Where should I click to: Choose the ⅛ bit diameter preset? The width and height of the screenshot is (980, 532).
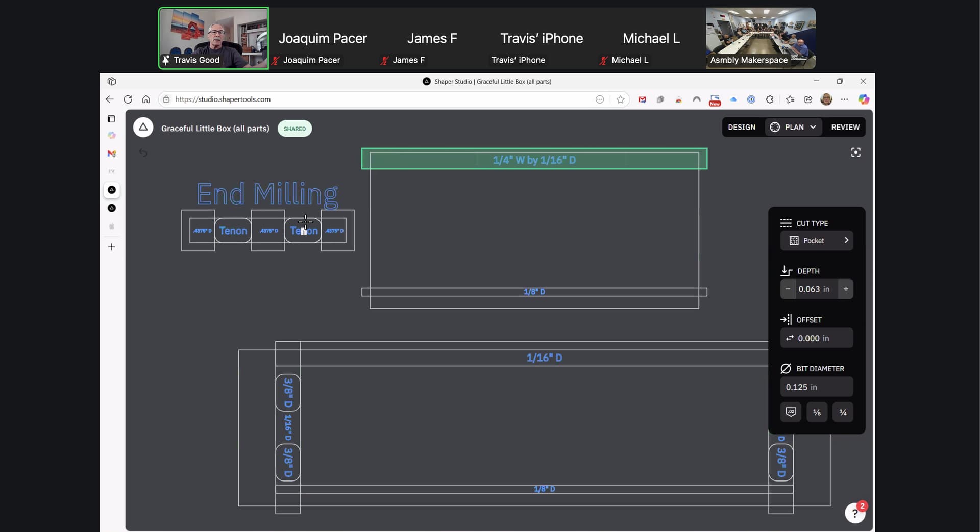pos(817,412)
